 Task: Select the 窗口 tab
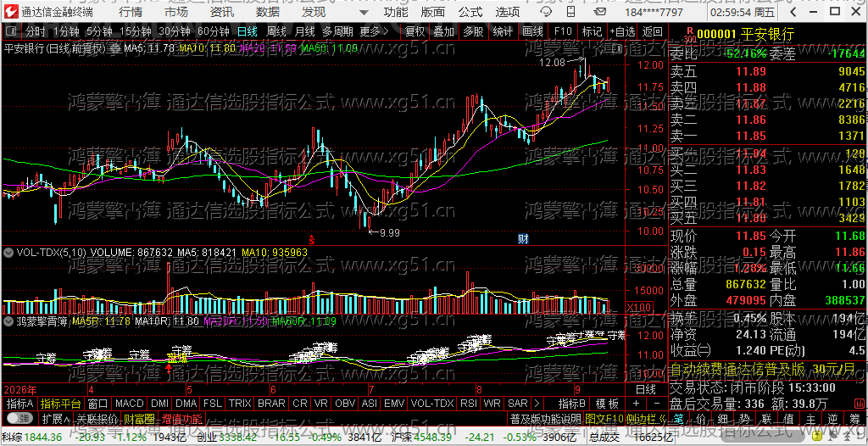point(98,404)
